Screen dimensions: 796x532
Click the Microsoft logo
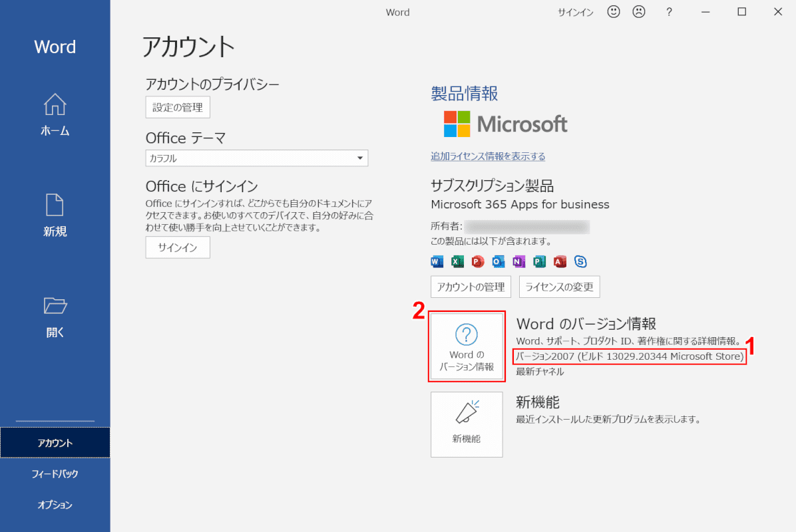click(505, 124)
